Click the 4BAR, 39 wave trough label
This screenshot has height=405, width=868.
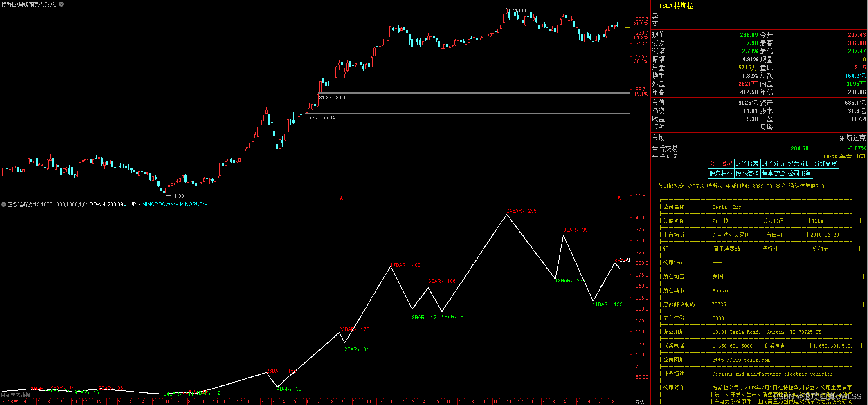(x=289, y=389)
